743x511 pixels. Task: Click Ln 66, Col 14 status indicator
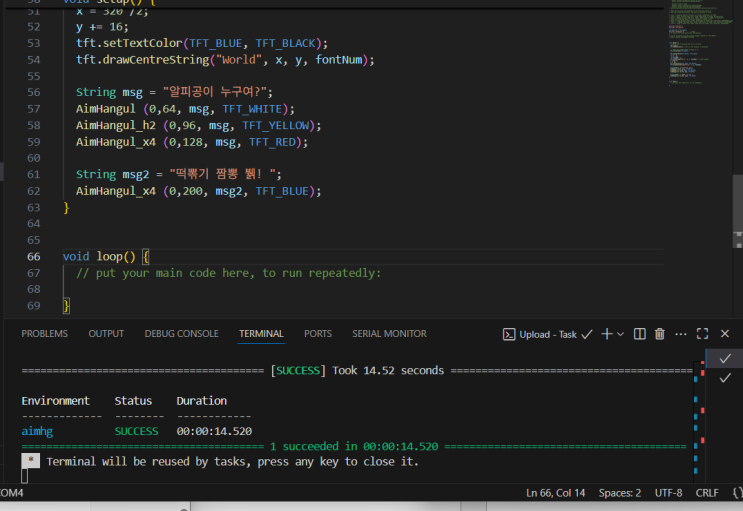(x=554, y=493)
